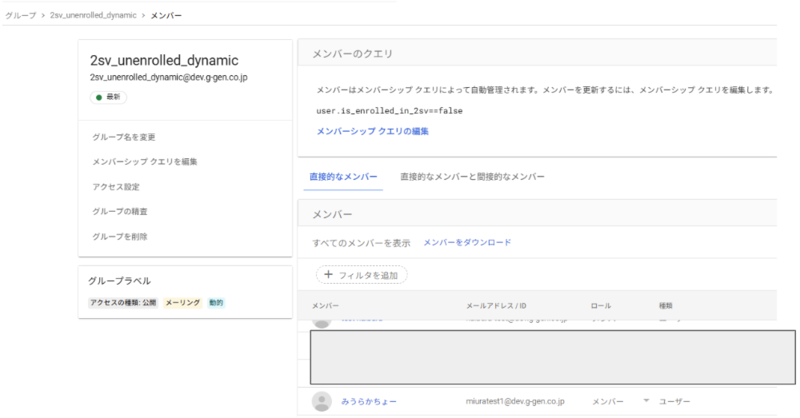Viewport: 800px width, 418px height.
Task: Click the メンバーのクエリ heading
Action: [x=353, y=54]
